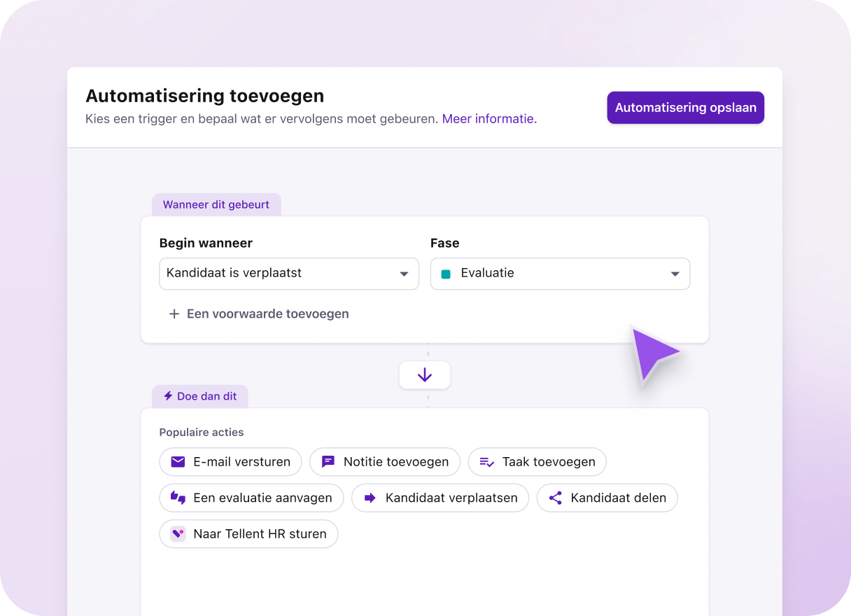Open the Meer informatie link
The image size is (851, 616).
tap(488, 118)
